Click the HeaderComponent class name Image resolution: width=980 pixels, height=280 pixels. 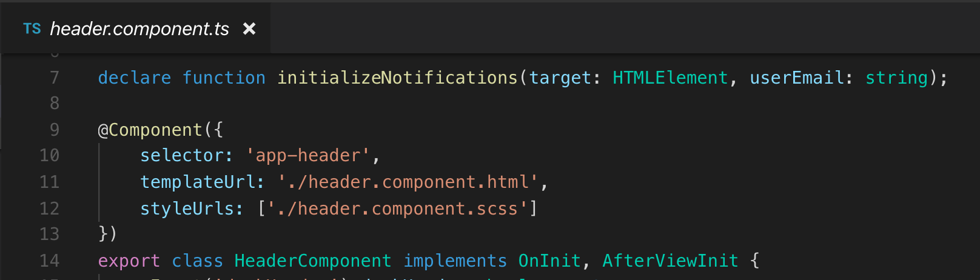[x=312, y=261]
